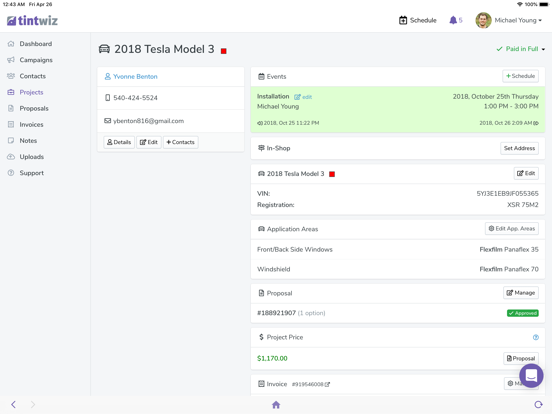Open Proposal button beside $1,170.00
Viewport: 552px width, 414px height.
click(x=521, y=358)
